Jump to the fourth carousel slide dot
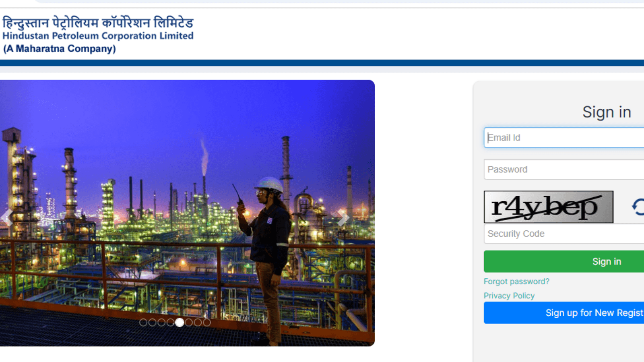 click(170, 322)
